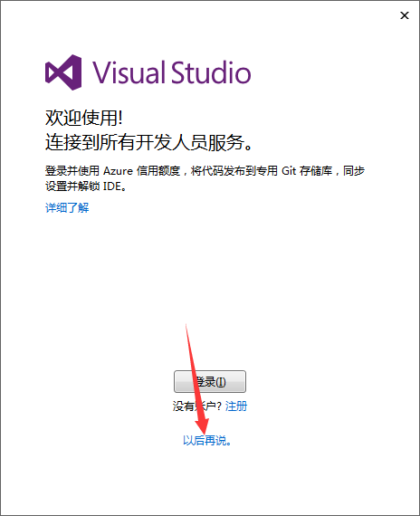Click the word Visual in wordmark
The width and height of the screenshot is (420, 516).
click(x=129, y=72)
